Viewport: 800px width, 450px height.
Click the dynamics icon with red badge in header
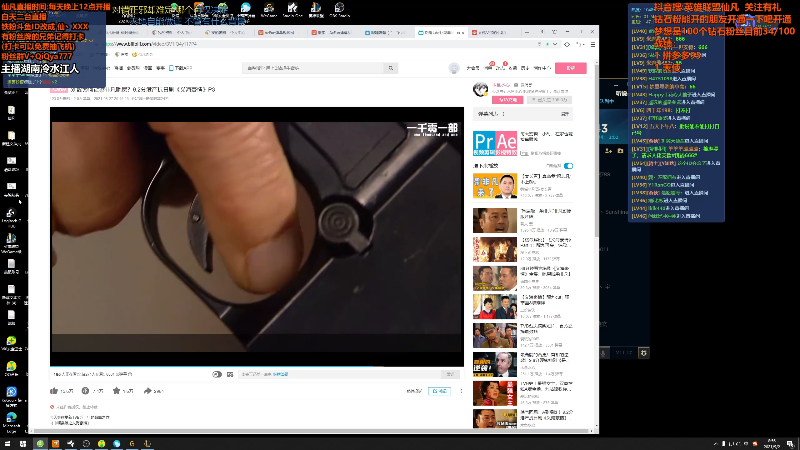(501, 67)
